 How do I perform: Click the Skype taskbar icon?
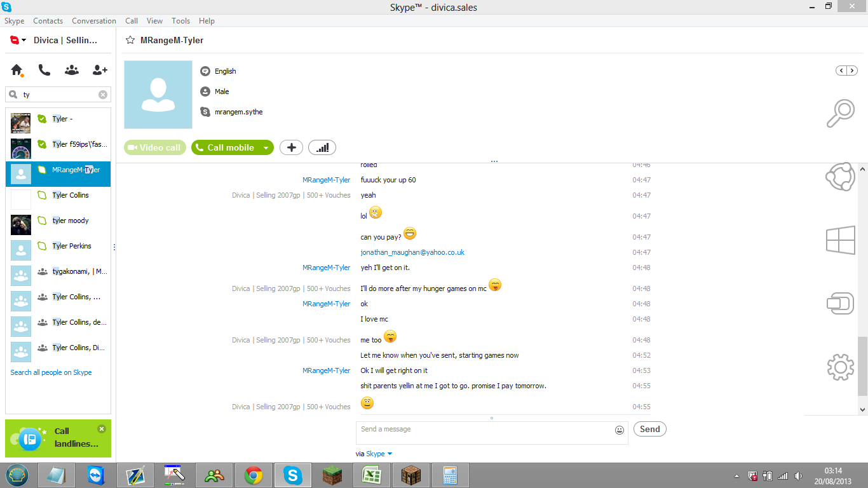click(293, 475)
